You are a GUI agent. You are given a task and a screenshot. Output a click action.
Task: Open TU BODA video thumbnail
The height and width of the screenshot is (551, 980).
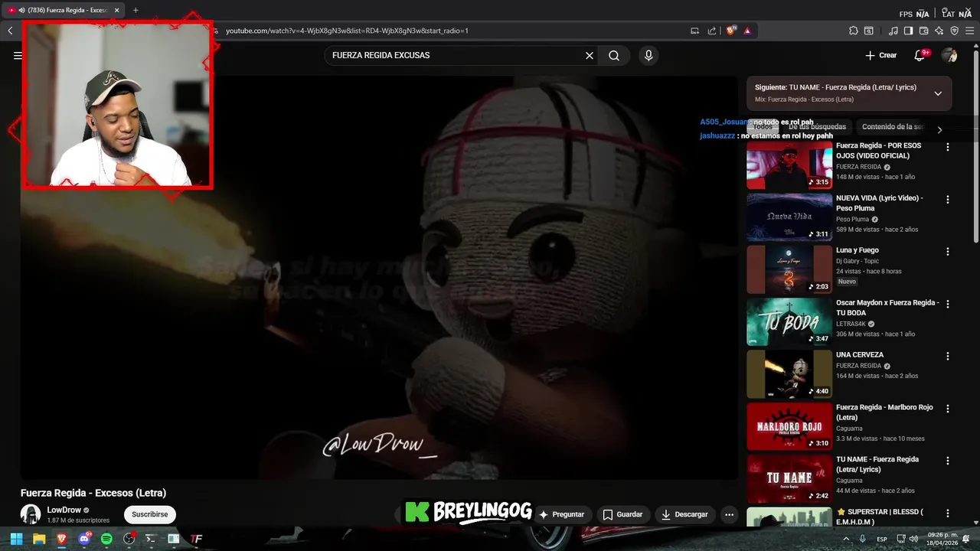pyautogui.click(x=789, y=321)
